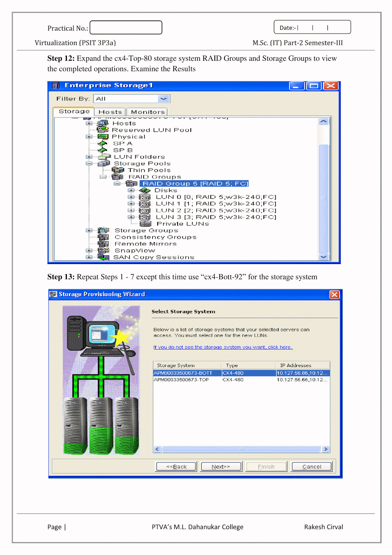Open the Filter By dropdown
Viewport: 392px width, 555px height.
[164, 99]
